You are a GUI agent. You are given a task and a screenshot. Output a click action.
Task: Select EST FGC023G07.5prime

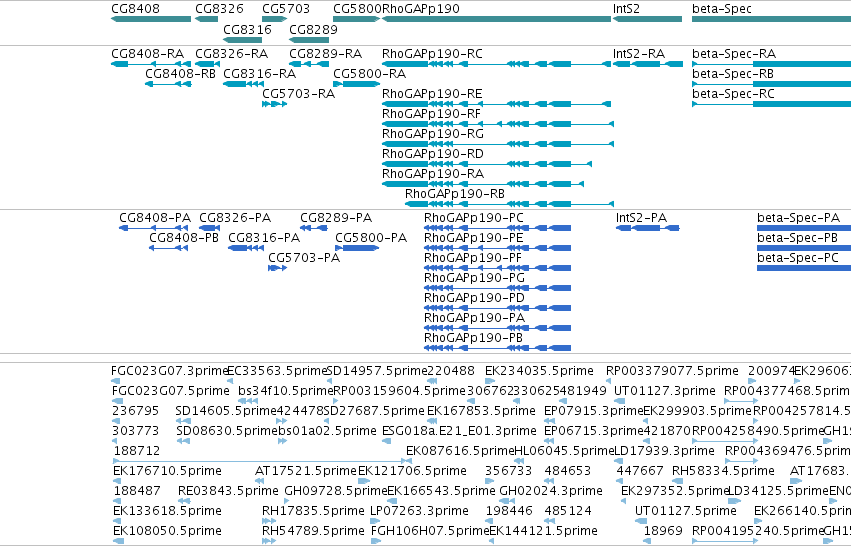[x=170, y=391]
